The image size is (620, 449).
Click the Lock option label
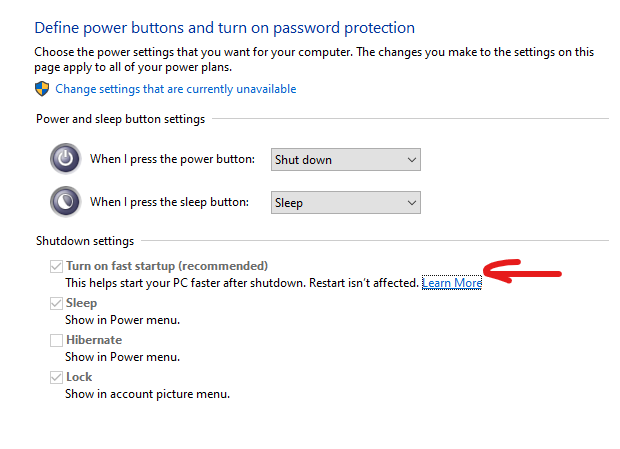click(79, 377)
